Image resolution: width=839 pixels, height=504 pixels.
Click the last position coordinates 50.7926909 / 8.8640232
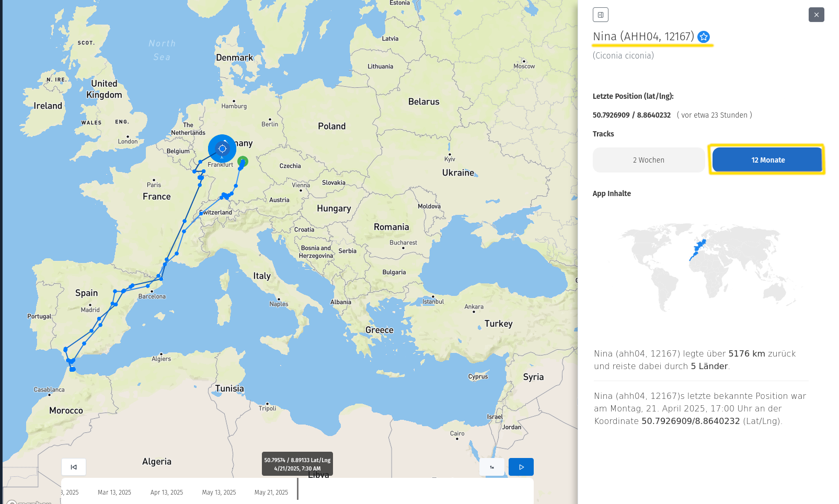(x=631, y=115)
